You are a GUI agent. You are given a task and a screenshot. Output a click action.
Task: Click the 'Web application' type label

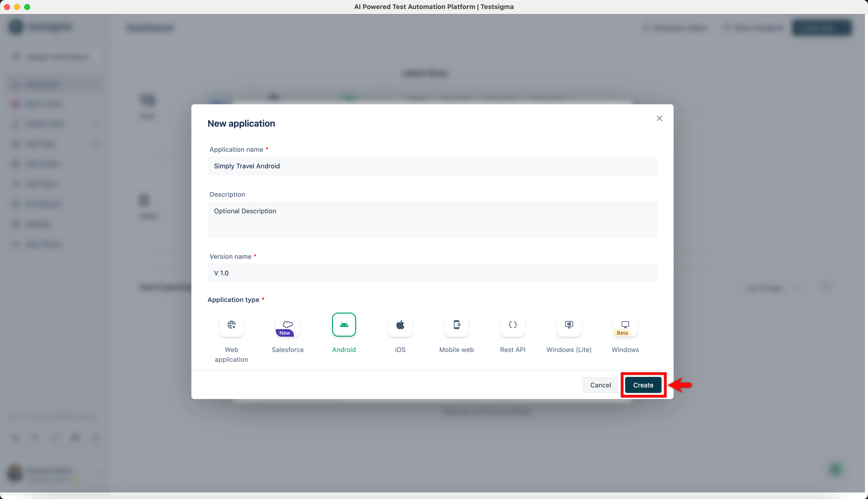pyautogui.click(x=232, y=354)
